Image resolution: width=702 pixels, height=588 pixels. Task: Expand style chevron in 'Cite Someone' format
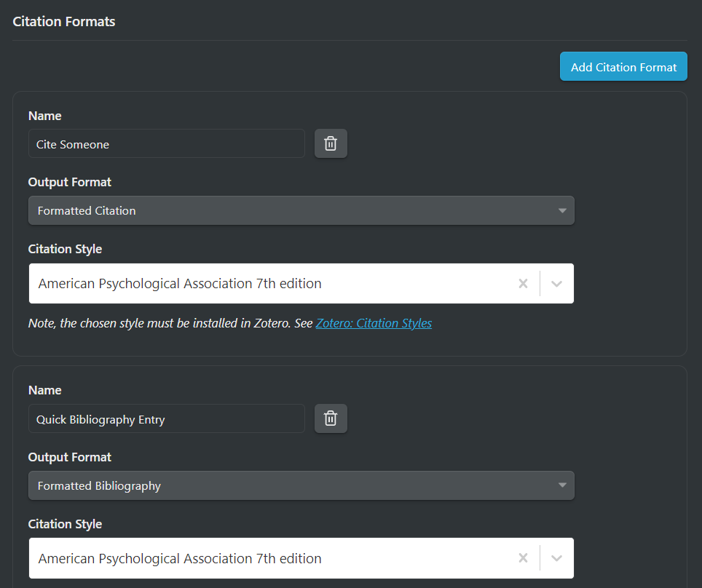[x=557, y=284]
